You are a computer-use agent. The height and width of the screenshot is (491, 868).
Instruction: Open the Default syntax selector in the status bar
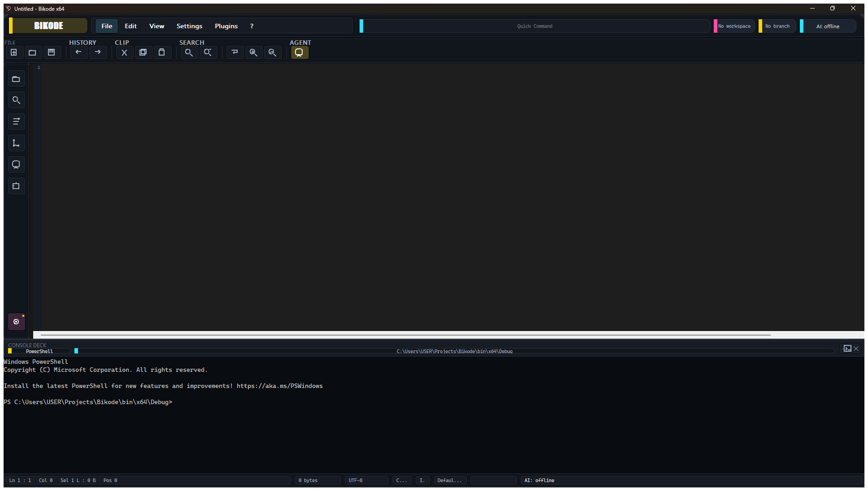[450, 480]
